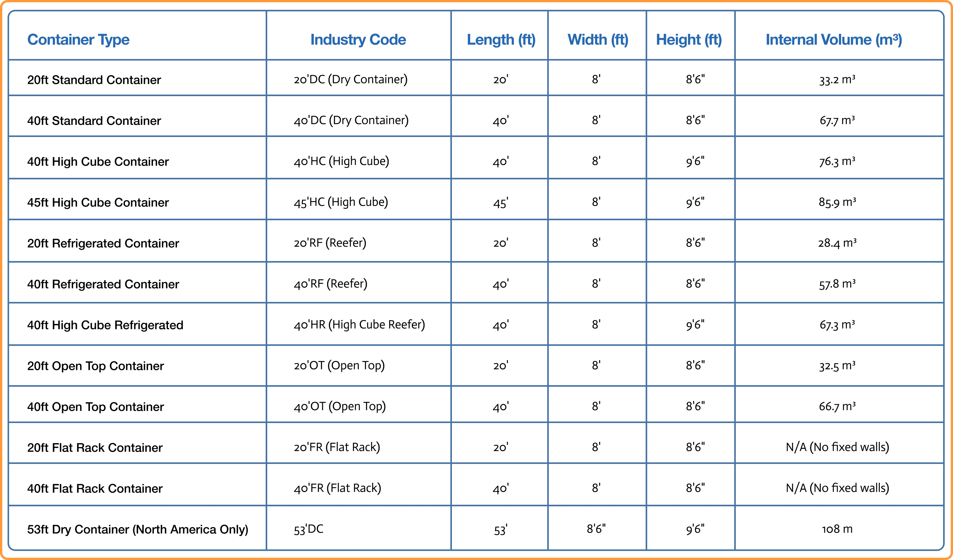Select the Length (ft) header cell
The width and height of the screenshot is (953, 560).
point(501,40)
